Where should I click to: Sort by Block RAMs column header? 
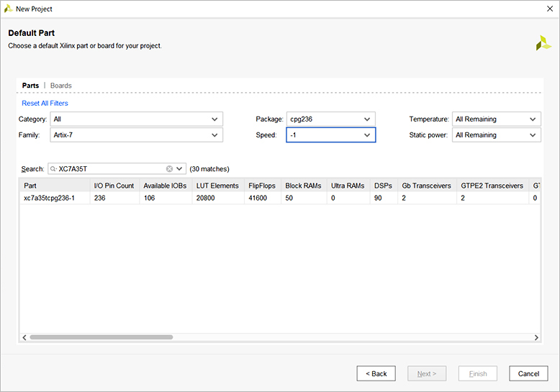(304, 186)
